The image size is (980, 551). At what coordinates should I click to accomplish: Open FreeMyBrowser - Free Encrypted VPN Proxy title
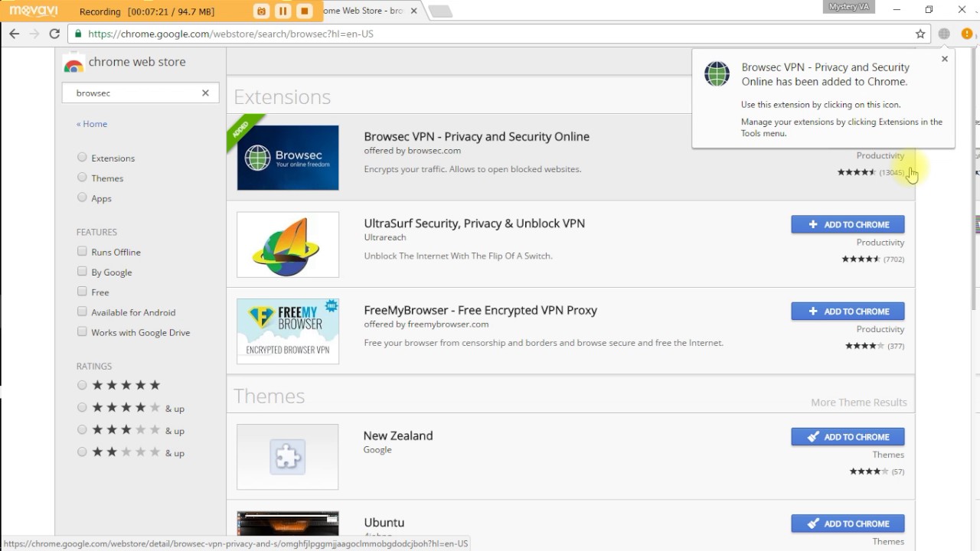point(480,310)
